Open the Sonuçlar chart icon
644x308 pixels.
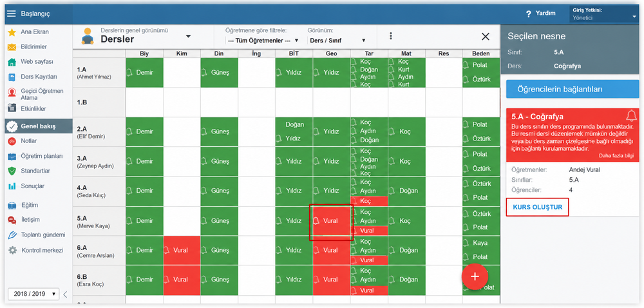pos(12,186)
